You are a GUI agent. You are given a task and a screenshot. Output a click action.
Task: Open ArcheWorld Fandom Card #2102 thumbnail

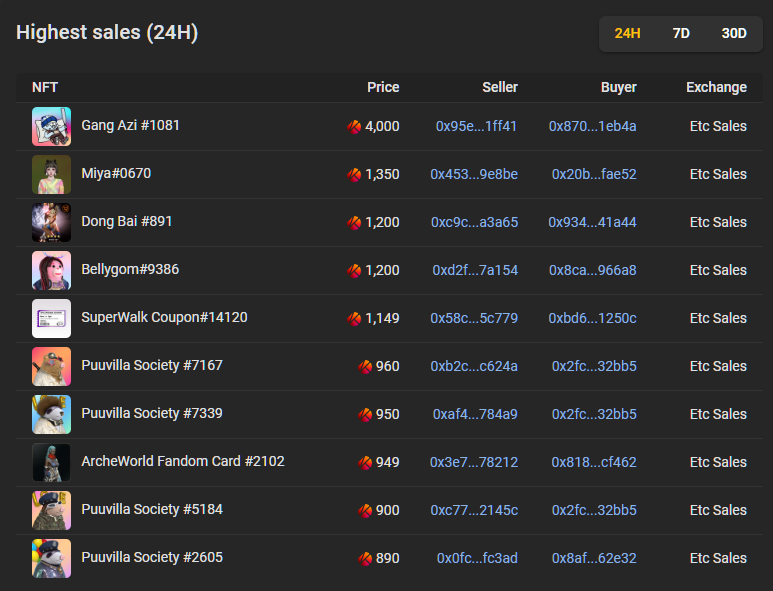coord(51,462)
